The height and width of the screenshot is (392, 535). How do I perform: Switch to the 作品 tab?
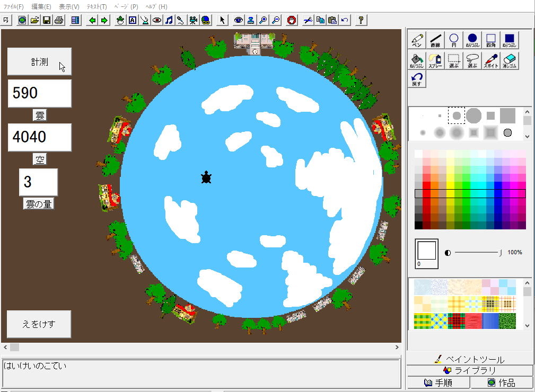coord(501,382)
